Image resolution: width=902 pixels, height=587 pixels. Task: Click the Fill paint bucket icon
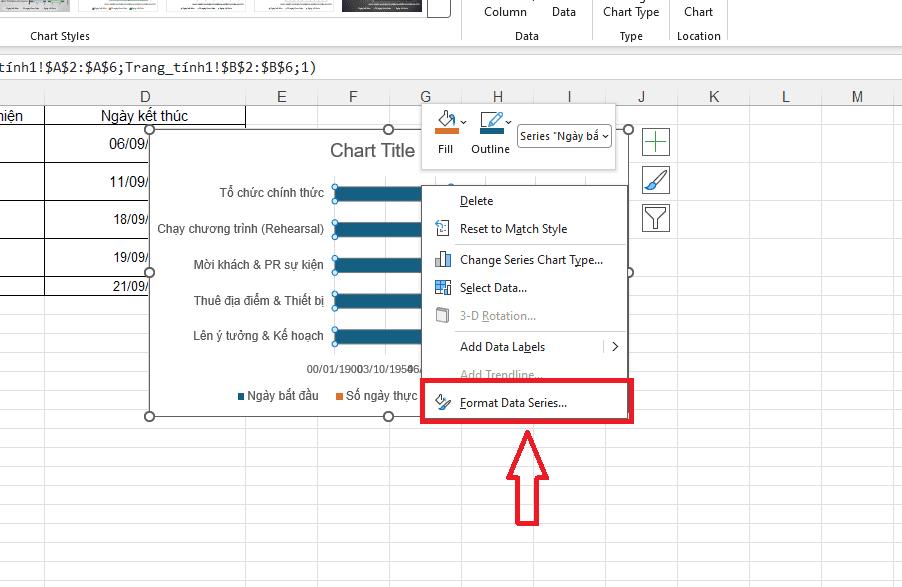coord(446,123)
